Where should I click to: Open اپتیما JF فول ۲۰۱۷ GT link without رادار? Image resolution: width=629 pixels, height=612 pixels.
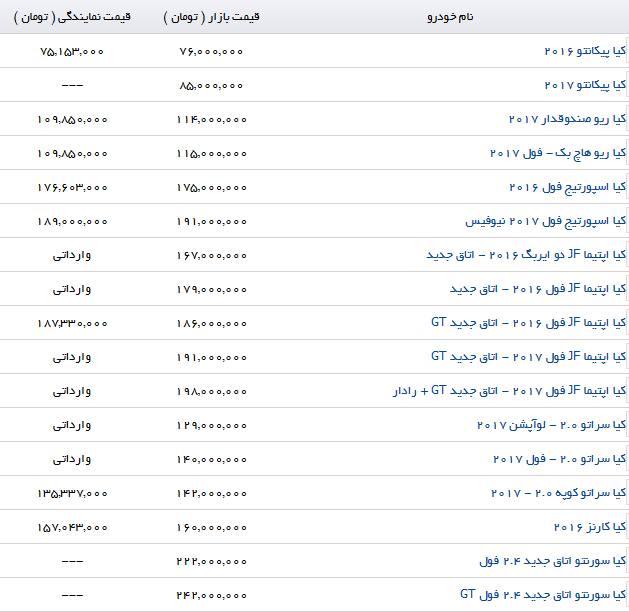click(528, 357)
